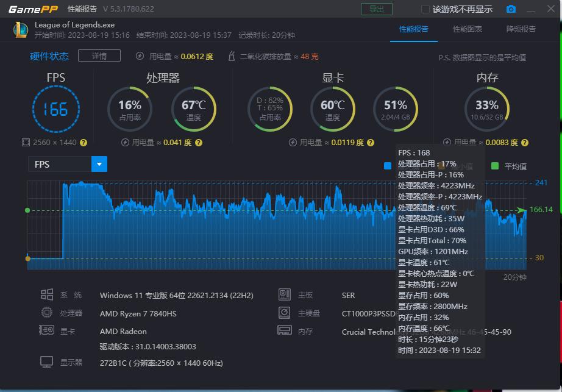Click the 241 maximum value label
The width and height of the screenshot is (562, 392).
[541, 183]
